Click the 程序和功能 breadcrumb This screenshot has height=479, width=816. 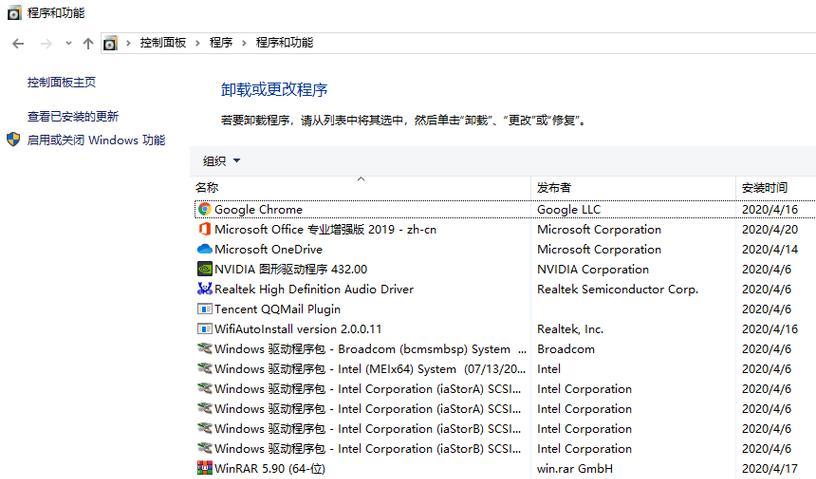(285, 43)
